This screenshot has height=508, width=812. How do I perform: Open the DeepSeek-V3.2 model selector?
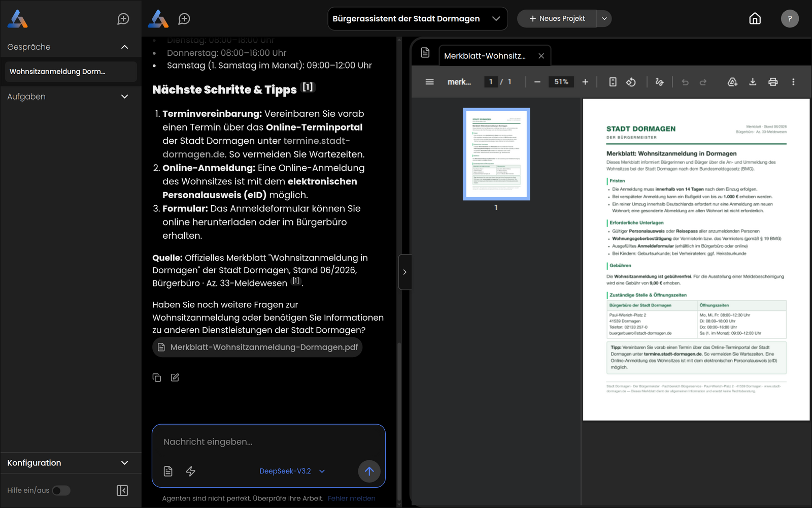(x=292, y=471)
